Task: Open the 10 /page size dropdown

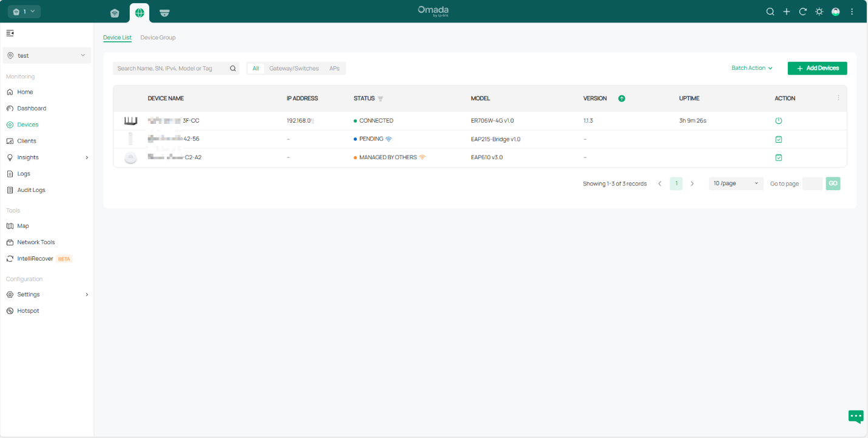Action: coord(736,183)
